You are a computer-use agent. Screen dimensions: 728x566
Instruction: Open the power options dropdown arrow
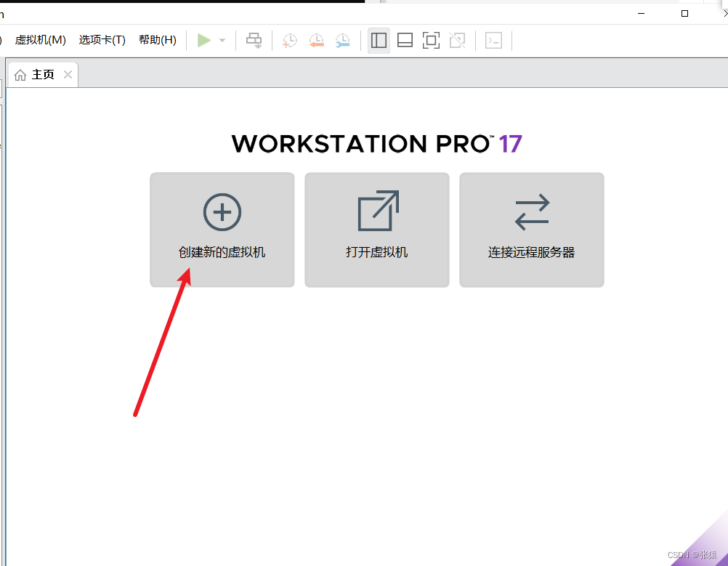(x=222, y=41)
